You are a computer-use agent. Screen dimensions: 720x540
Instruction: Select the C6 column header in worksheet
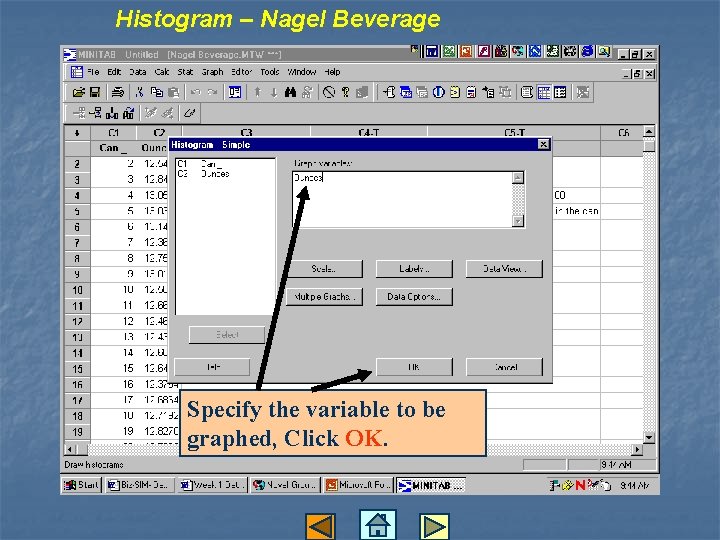(x=623, y=133)
